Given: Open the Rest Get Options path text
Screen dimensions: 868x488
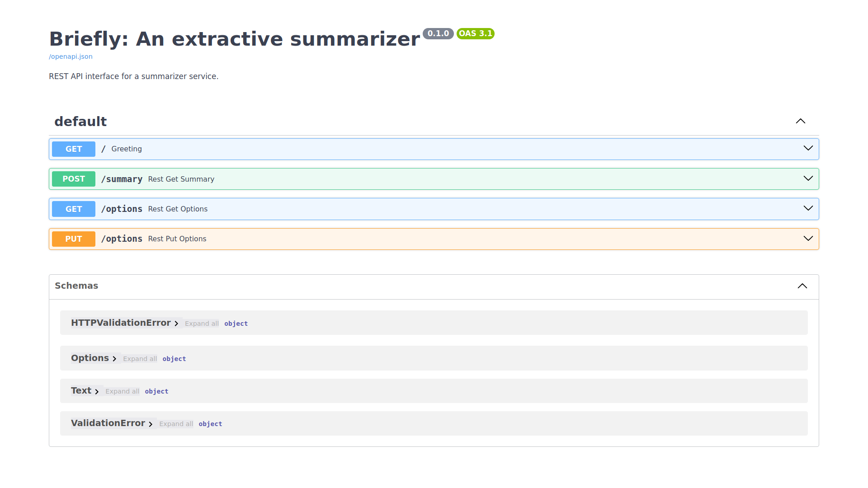Looking at the screenshot, I should pos(122,209).
